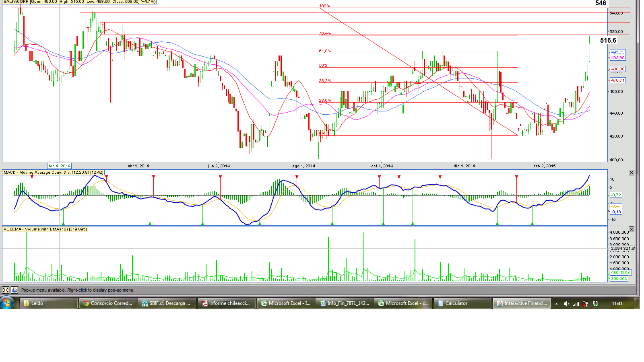
Task: Click the print chart icon in the status bar
Action: 14,290
